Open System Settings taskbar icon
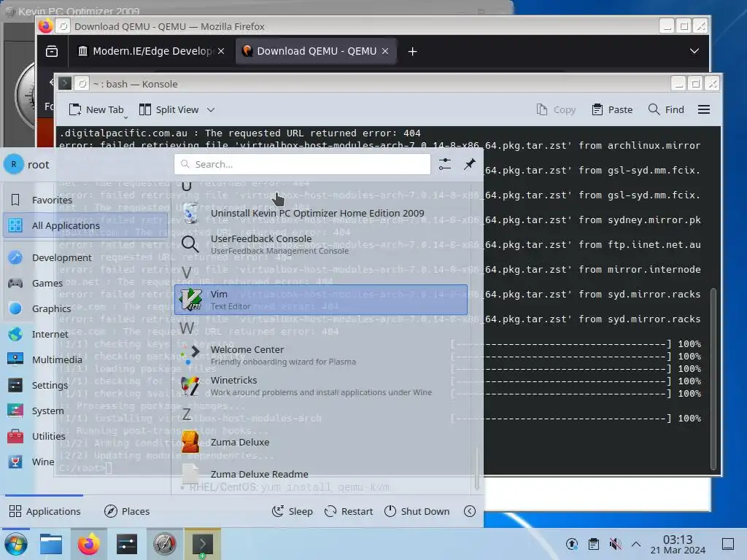The image size is (747, 560). (x=127, y=544)
